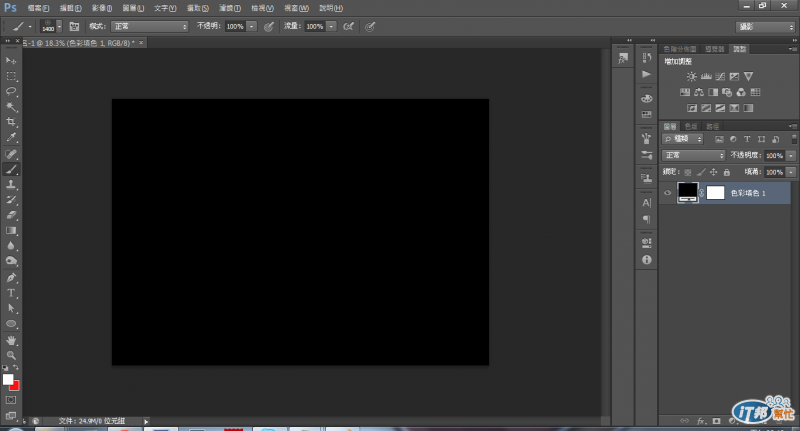800x431 pixels.
Task: Select the Sponge tool
Action: coord(11,261)
